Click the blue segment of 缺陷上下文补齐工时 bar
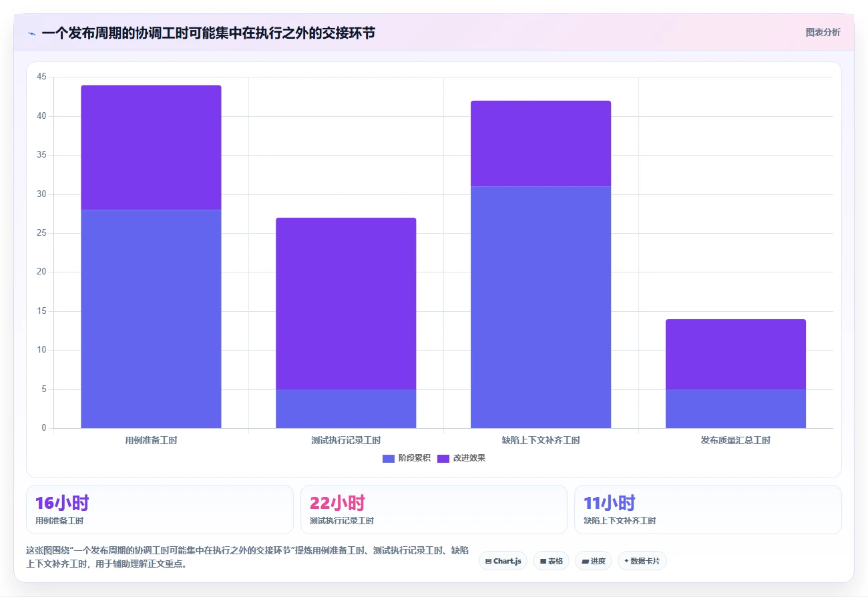Viewport: 868px width, 597px height. pyautogui.click(x=541, y=307)
